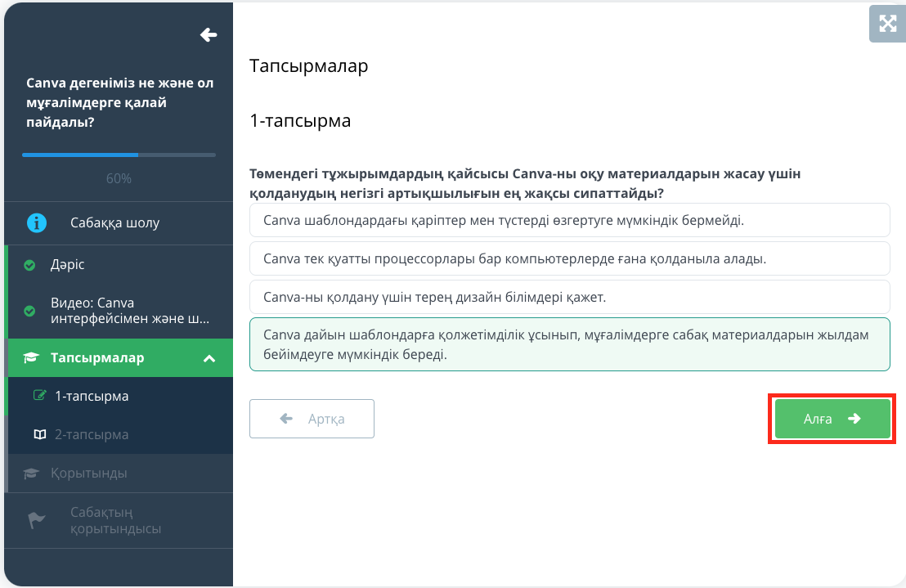Click the back arrow in the sidebar header
The image size is (906, 588).
[x=209, y=35]
